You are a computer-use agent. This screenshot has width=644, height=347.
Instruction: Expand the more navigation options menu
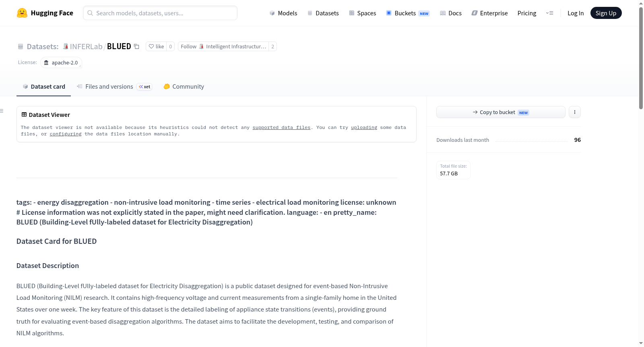click(549, 13)
